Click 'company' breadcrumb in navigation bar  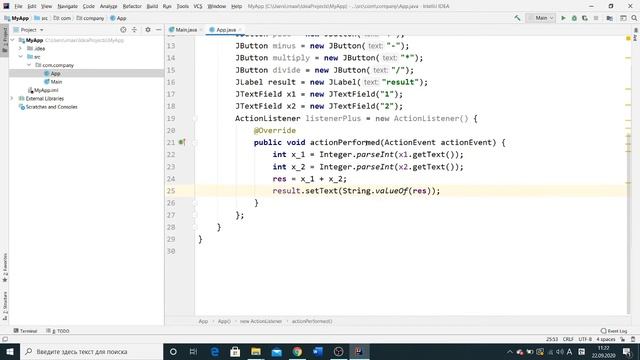tap(90, 18)
